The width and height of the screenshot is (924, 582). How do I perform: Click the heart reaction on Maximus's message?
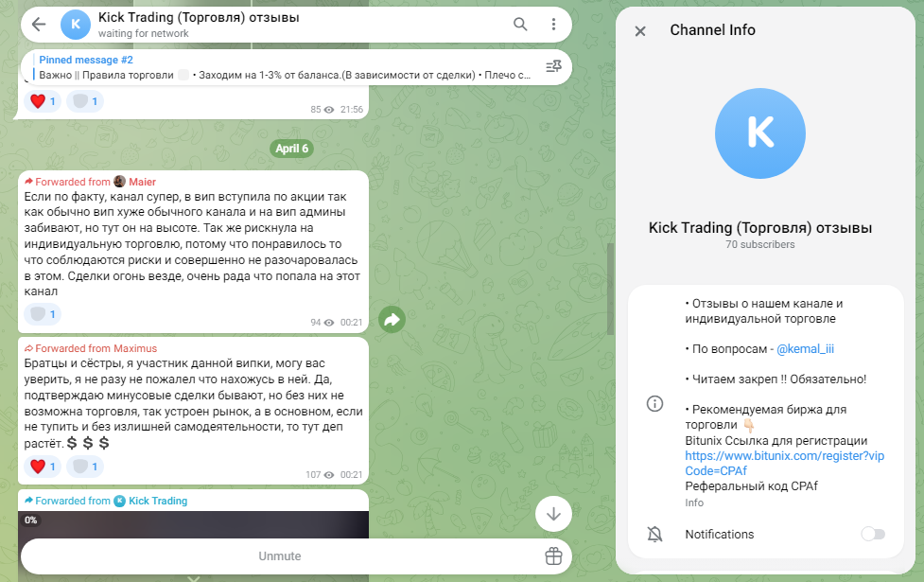(x=43, y=467)
